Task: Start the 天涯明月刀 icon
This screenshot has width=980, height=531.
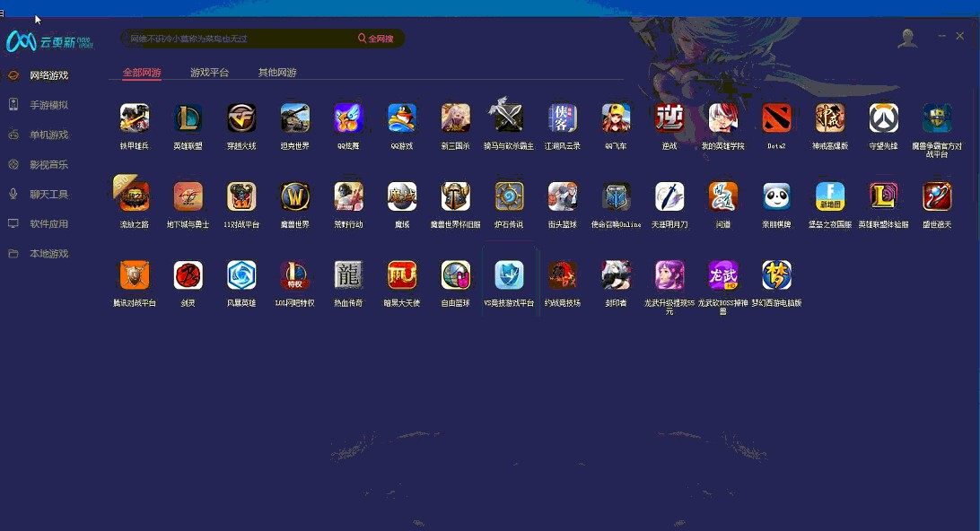Action: click(x=669, y=196)
